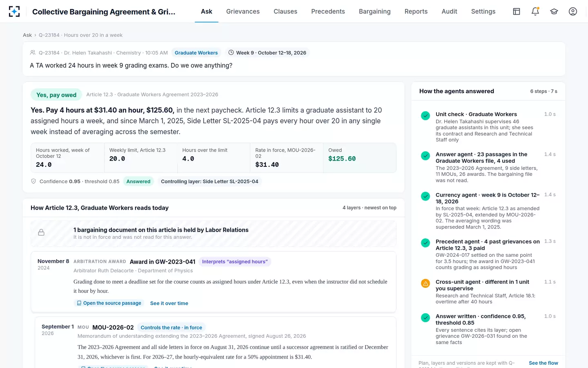Click the Answered status badge
This screenshot has height=368, width=588.
138,182
